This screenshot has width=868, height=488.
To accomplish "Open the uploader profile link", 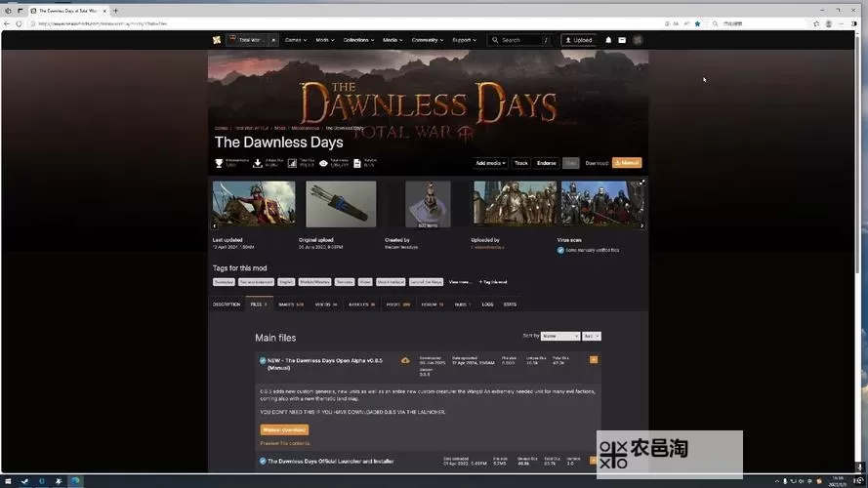I will 487,247.
